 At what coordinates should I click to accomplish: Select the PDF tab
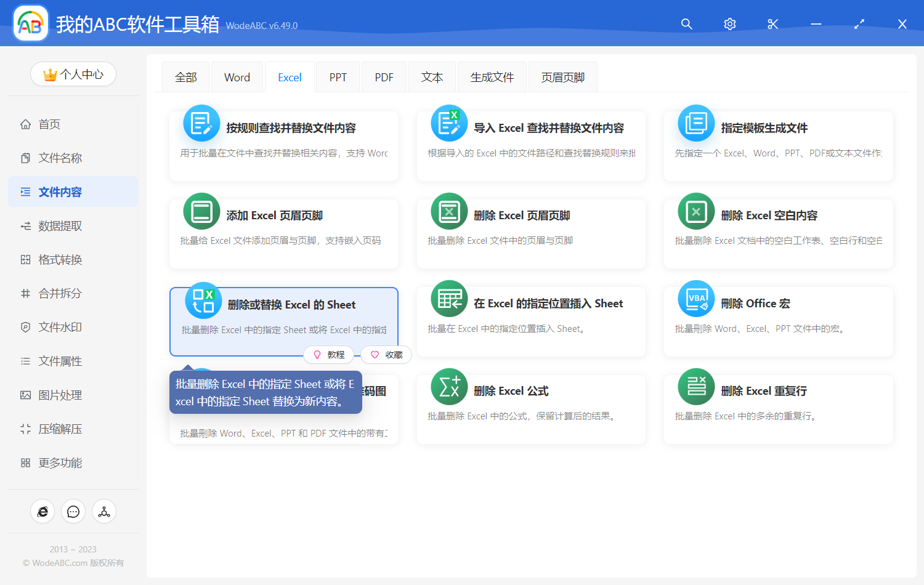384,78
